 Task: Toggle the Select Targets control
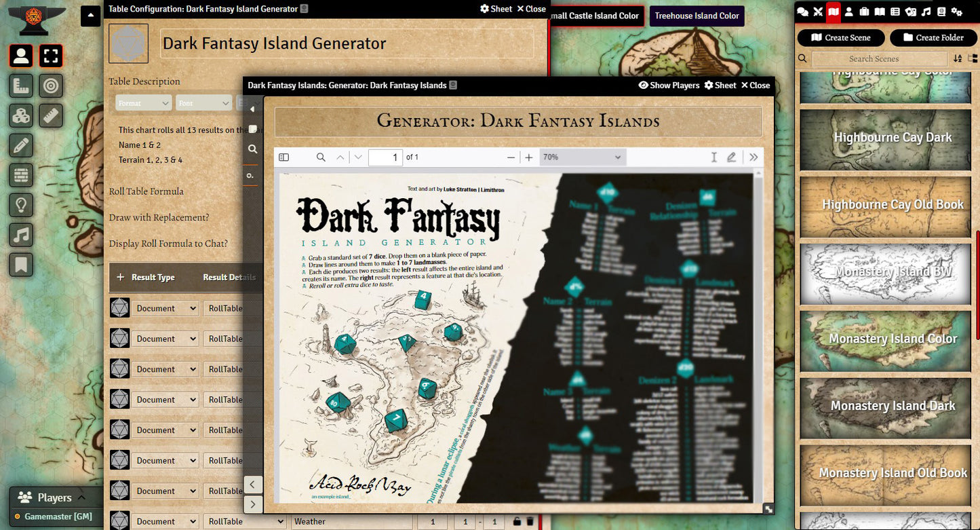coord(51,86)
